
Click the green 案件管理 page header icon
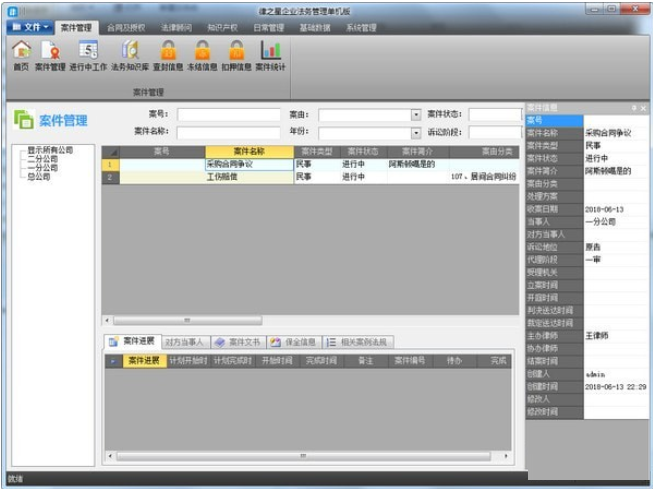click(x=24, y=120)
